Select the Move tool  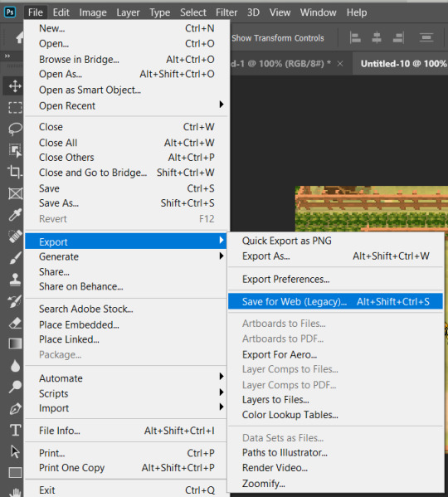(x=15, y=86)
